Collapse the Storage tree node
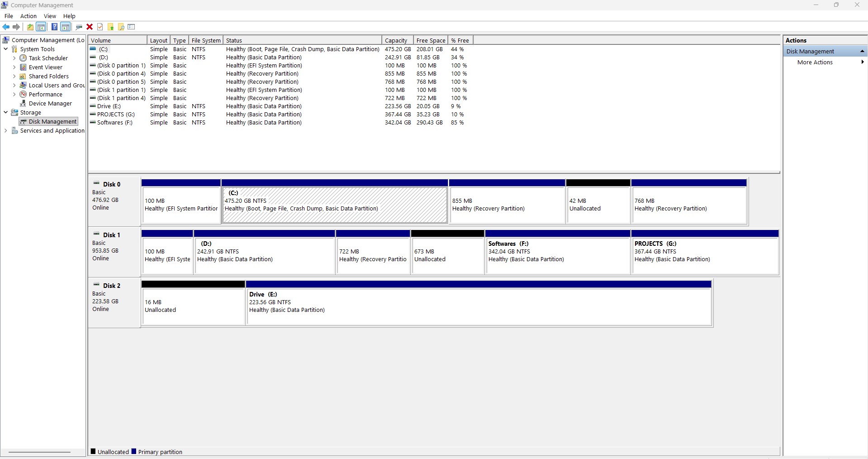 (x=5, y=112)
